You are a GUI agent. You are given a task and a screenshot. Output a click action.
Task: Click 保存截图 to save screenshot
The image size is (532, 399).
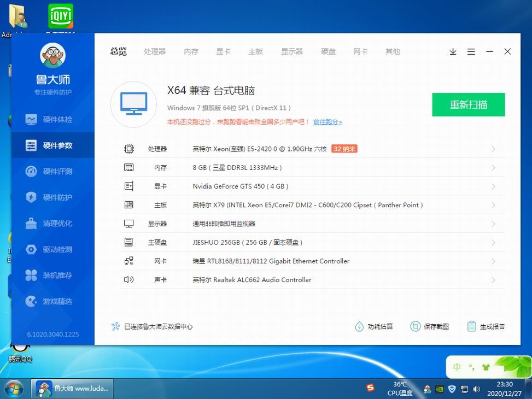[430, 326]
